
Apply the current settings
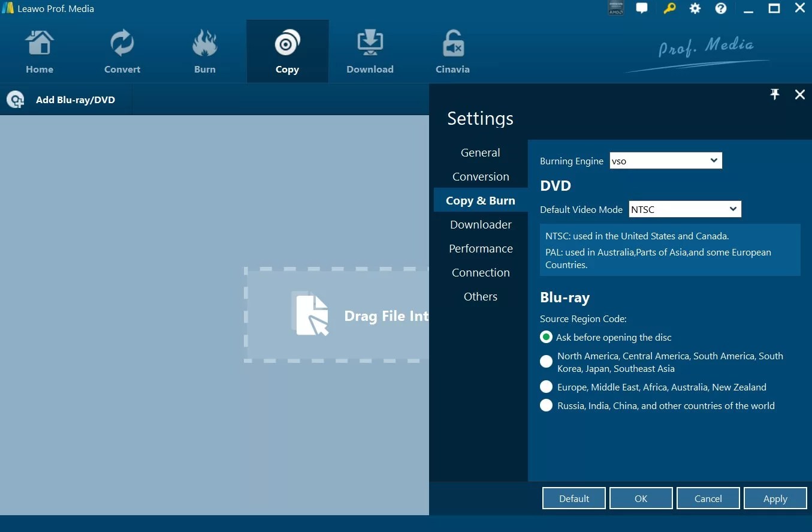pos(775,498)
